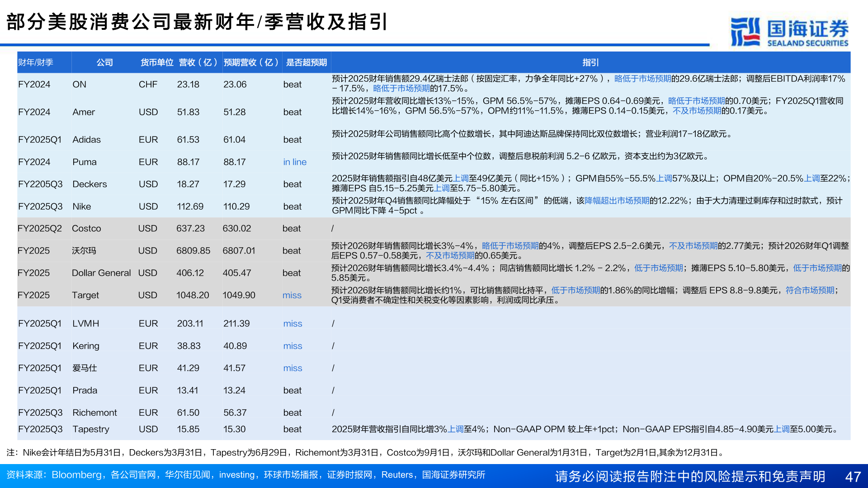Image resolution: width=868 pixels, height=488 pixels.
Task: Click the 'miss' result in LVMH row
Action: pos(292,324)
